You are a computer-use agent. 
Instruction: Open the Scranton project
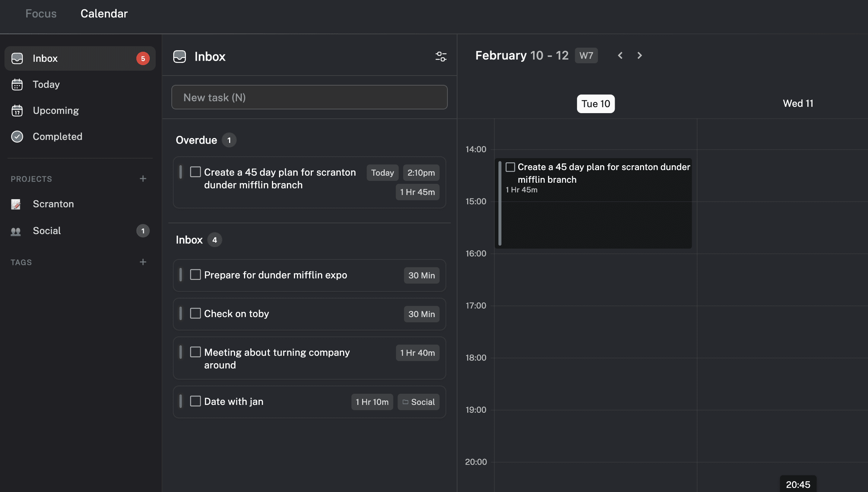tap(53, 204)
